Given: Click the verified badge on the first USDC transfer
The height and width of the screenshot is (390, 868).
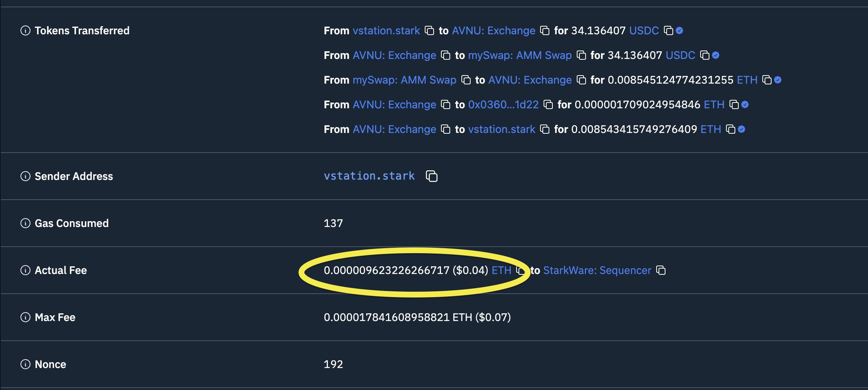Looking at the screenshot, I should point(679,31).
